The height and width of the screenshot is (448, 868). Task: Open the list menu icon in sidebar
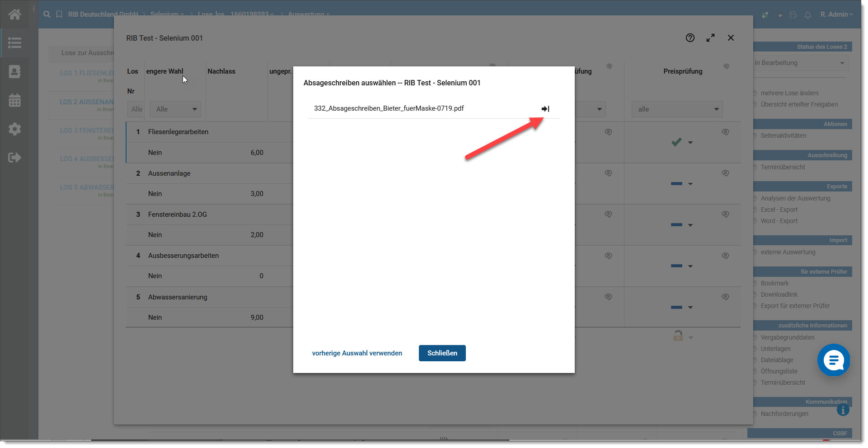click(x=14, y=43)
